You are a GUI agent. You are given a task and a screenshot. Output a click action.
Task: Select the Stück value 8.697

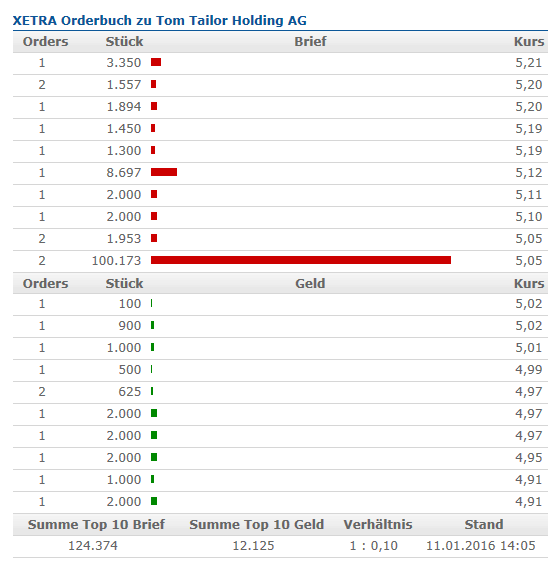click(x=124, y=173)
